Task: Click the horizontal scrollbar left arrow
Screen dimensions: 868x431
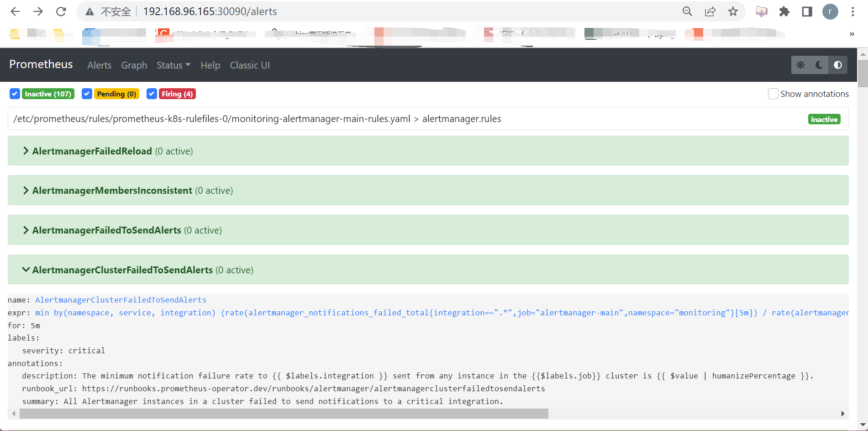Action: pyautogui.click(x=14, y=414)
